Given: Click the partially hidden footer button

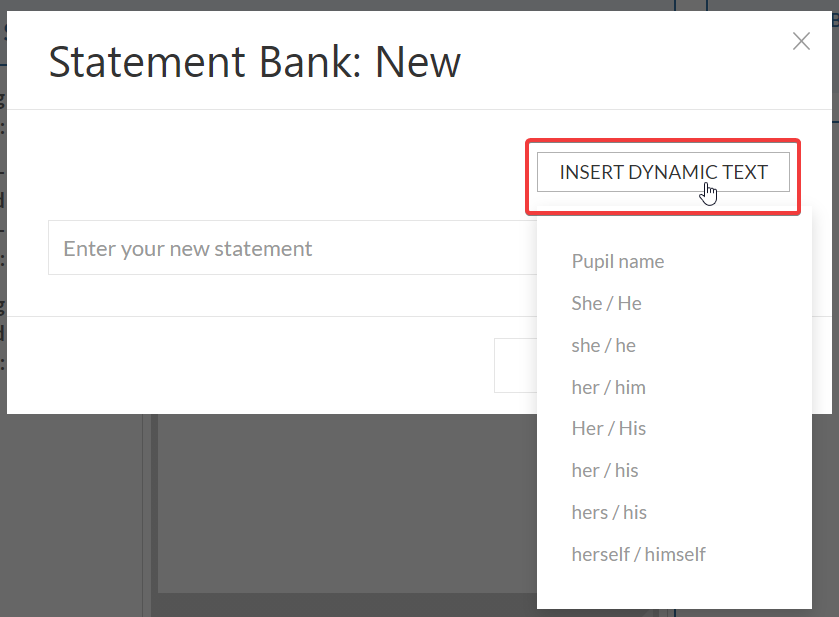Looking at the screenshot, I should pos(515,365).
